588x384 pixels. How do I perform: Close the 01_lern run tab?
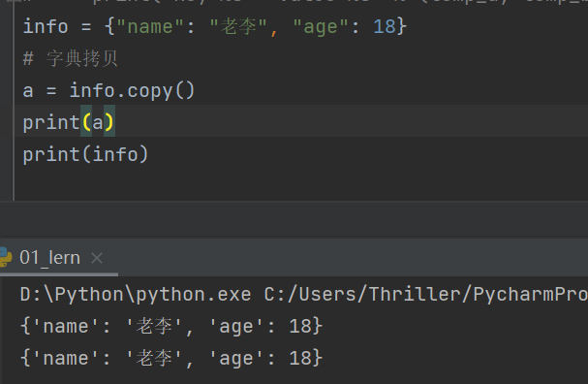coord(97,258)
